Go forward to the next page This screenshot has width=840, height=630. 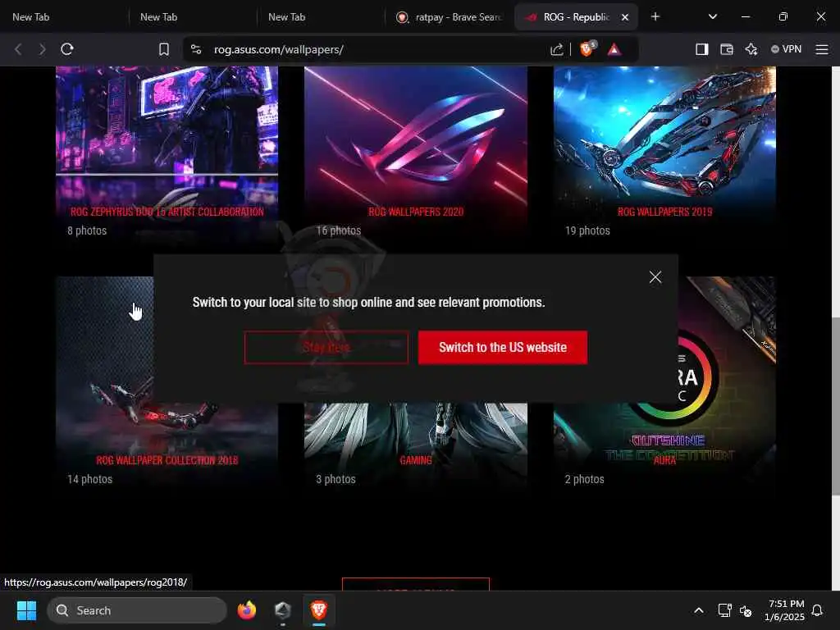[x=43, y=49]
